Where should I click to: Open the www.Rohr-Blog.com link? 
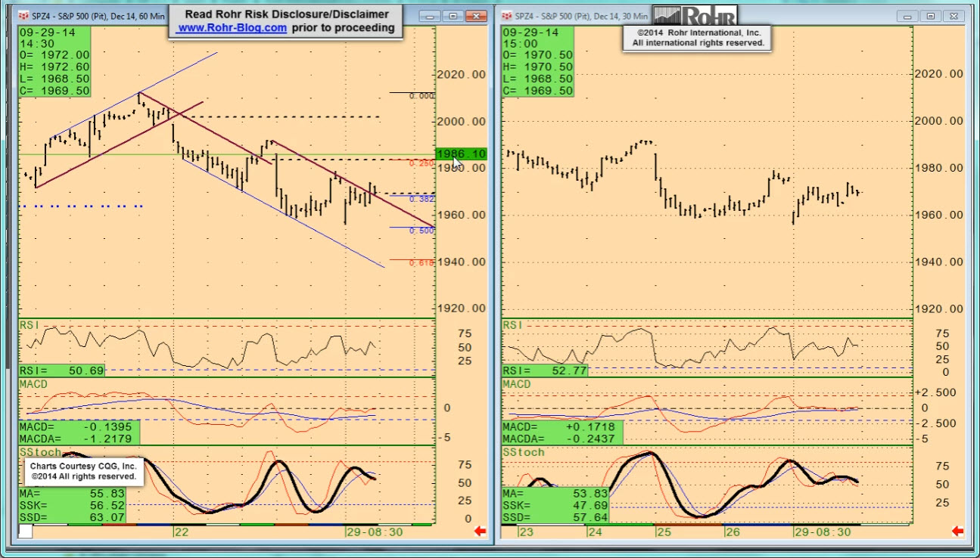click(231, 28)
